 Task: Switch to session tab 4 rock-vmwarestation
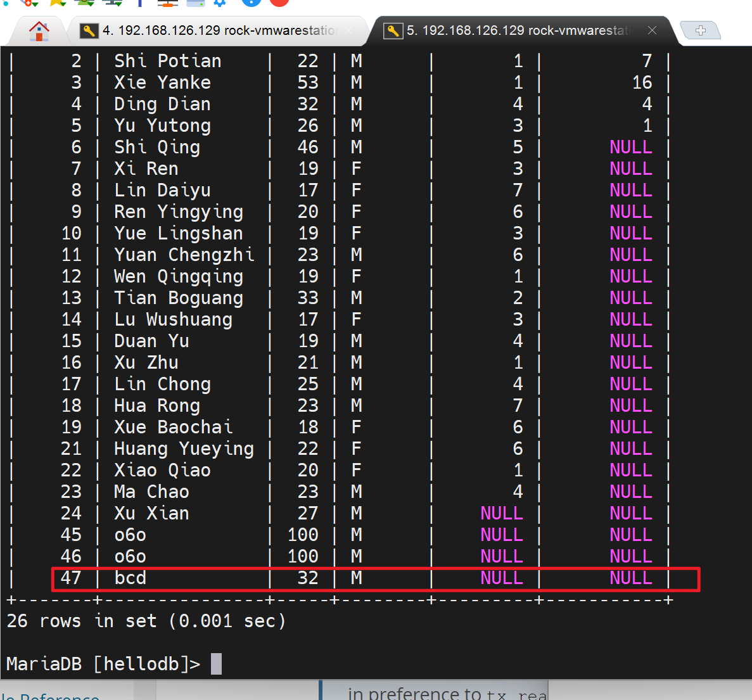coord(219,30)
